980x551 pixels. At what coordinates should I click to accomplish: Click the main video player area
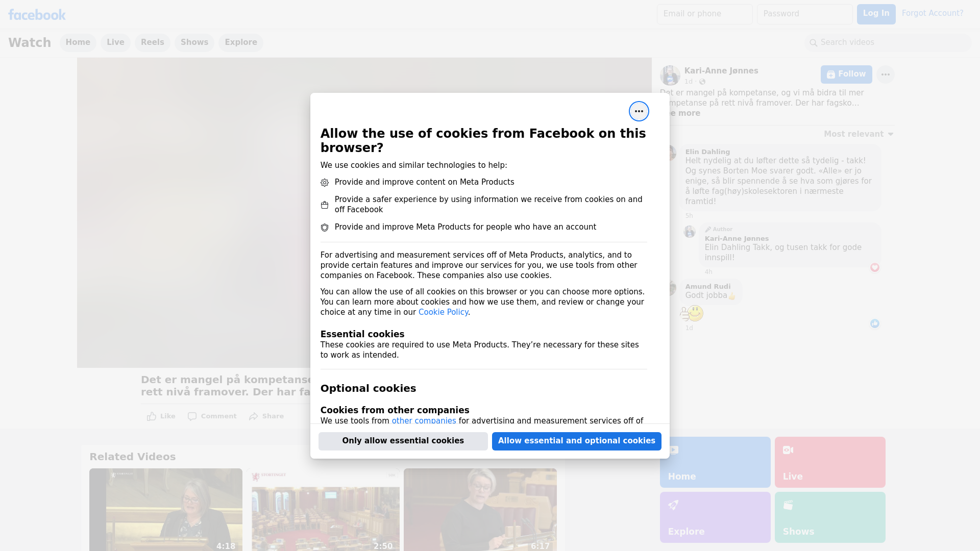pyautogui.click(x=194, y=213)
